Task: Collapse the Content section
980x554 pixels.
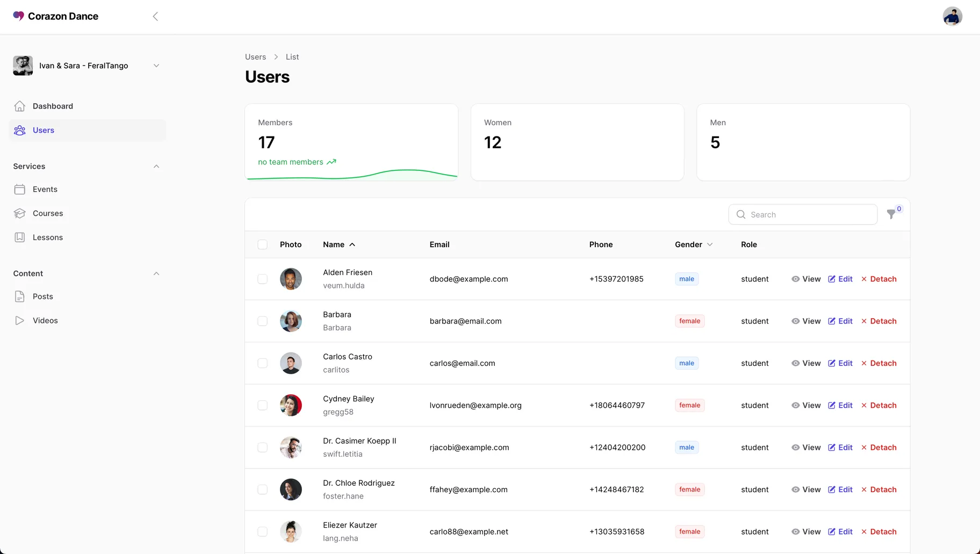Action: tap(156, 274)
